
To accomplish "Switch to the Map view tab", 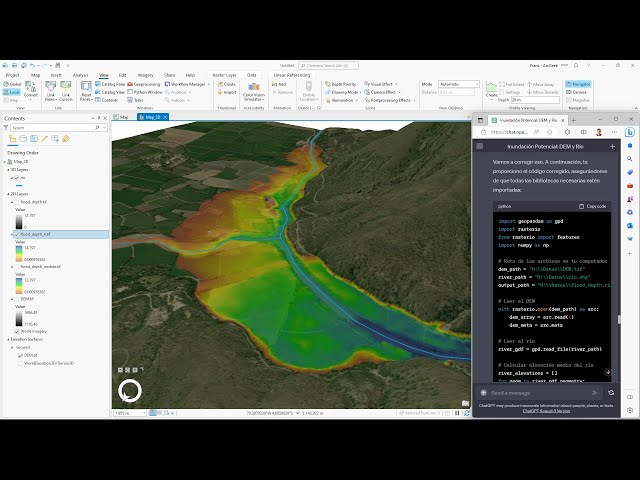I will pos(121,117).
